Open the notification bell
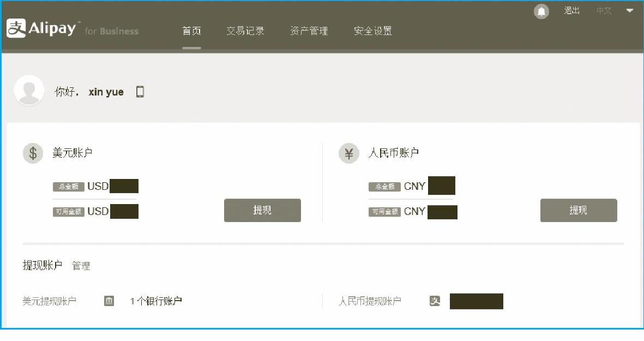 click(541, 11)
